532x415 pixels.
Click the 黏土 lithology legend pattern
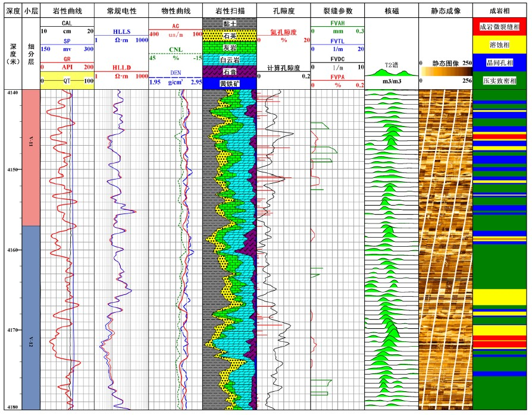(x=229, y=23)
